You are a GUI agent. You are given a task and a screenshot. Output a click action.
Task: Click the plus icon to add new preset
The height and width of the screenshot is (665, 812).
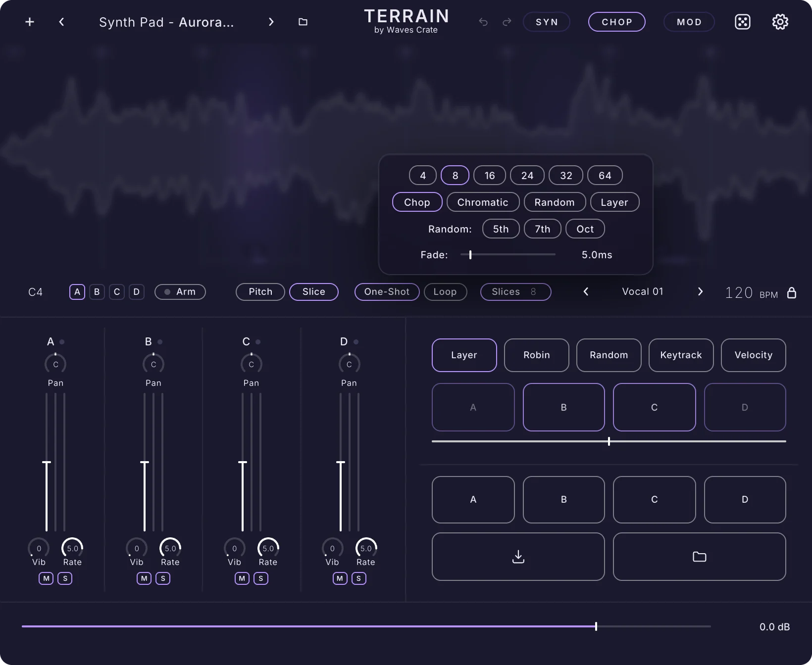pos(30,22)
